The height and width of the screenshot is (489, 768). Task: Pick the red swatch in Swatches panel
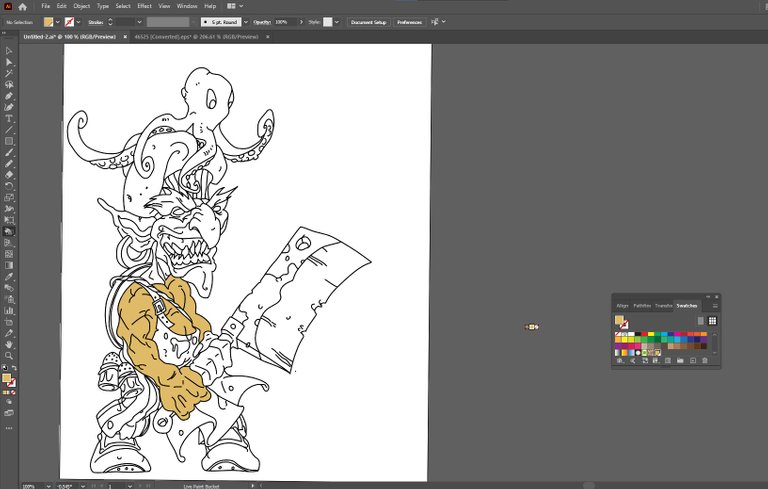[644, 334]
